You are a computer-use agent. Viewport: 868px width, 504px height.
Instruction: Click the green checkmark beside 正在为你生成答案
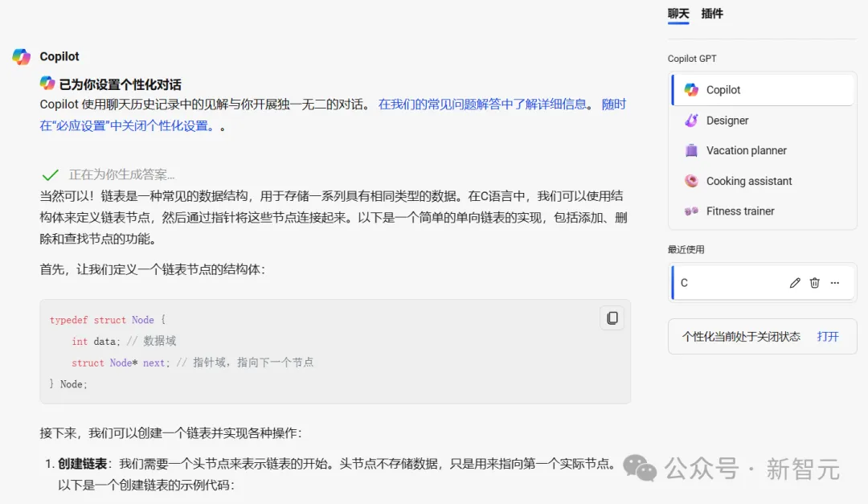click(x=51, y=175)
